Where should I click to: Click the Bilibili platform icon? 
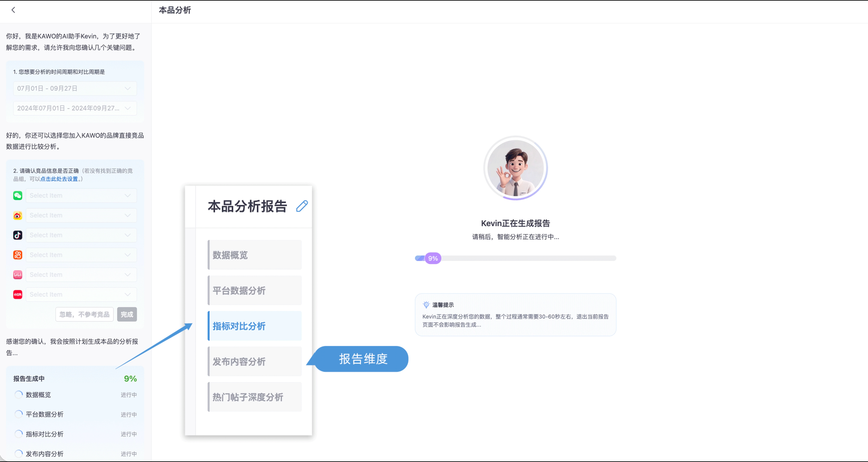(18, 274)
